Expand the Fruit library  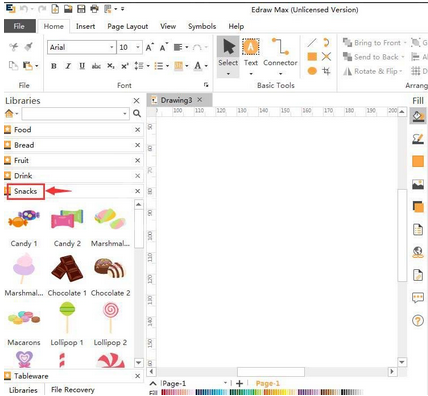(74, 160)
